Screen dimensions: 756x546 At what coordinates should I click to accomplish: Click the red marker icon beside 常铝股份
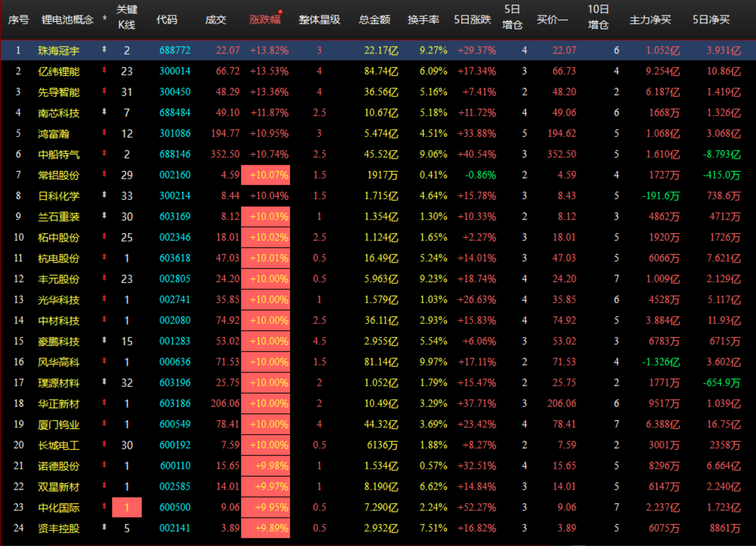105,174
